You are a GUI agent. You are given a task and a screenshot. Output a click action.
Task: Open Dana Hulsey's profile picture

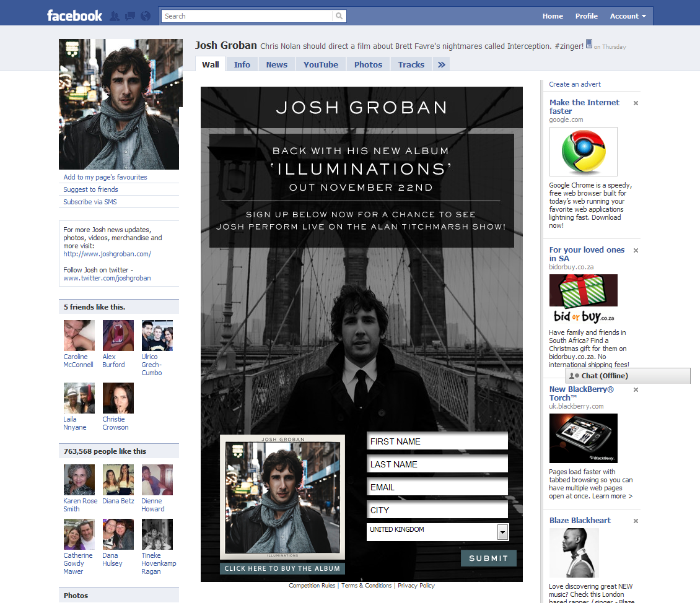click(118, 534)
